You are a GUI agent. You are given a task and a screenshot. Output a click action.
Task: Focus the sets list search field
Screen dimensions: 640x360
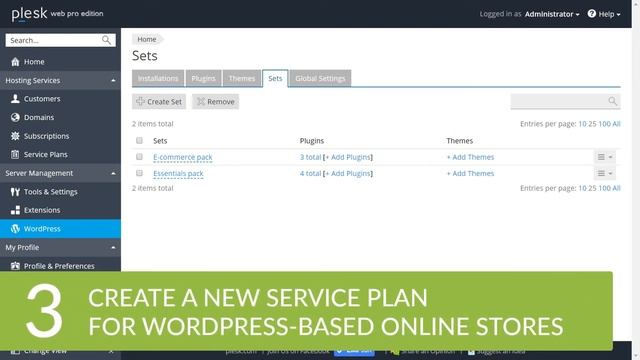point(565,101)
